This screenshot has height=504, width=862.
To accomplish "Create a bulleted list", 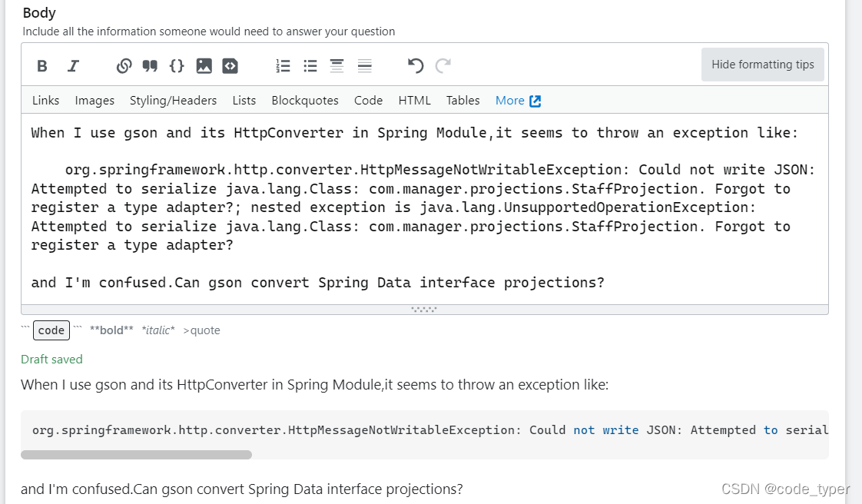I will pos(310,66).
